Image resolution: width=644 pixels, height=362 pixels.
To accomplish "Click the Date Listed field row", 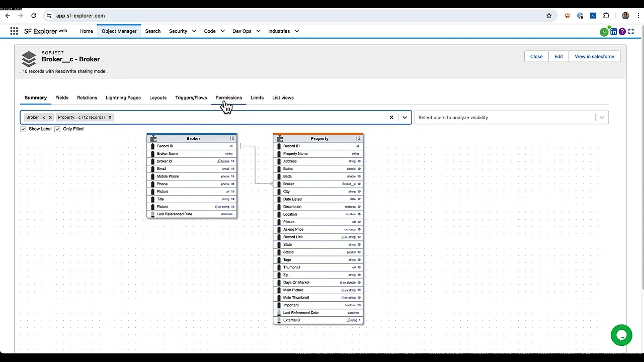I will pos(318,199).
